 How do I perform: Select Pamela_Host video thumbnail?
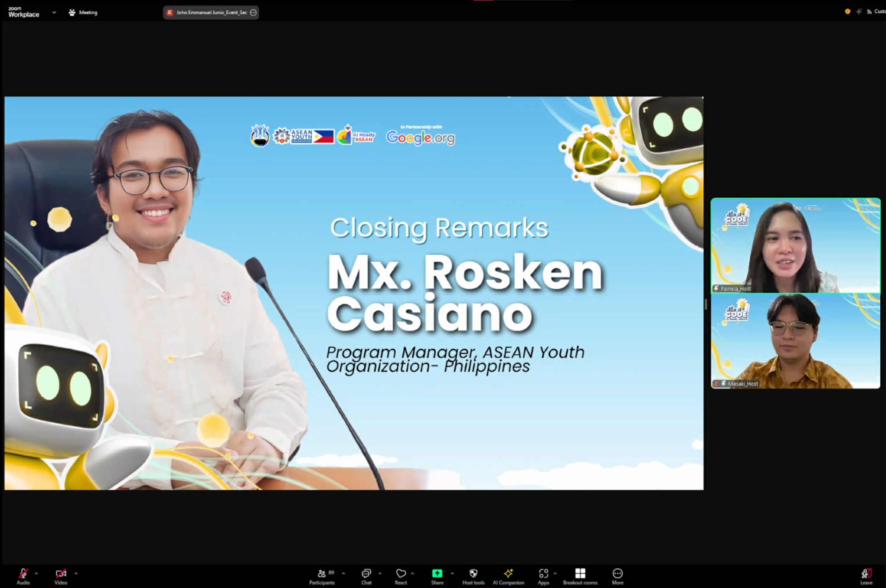795,245
